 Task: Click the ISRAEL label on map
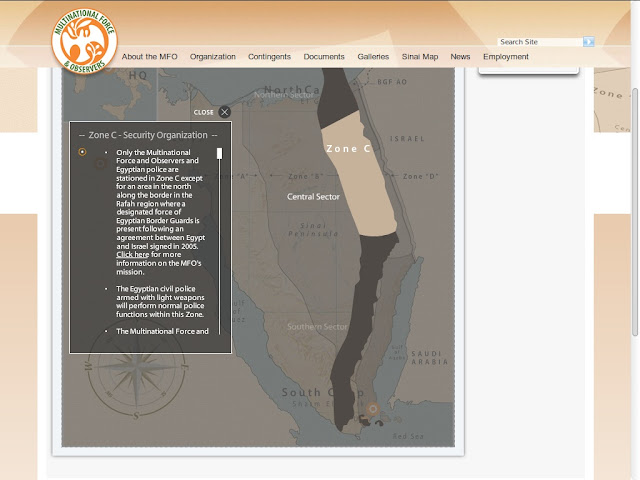tap(407, 139)
